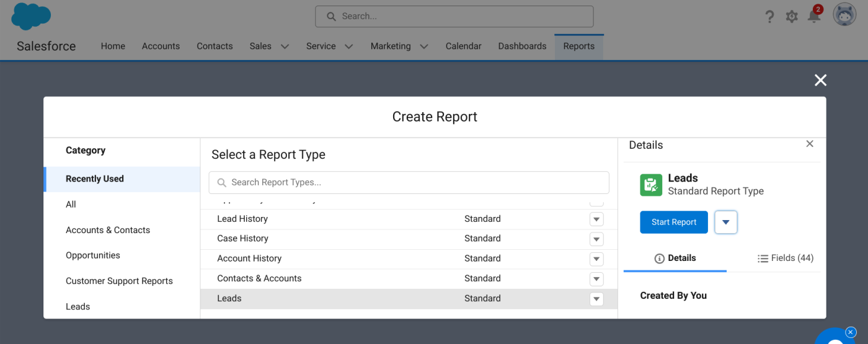Image resolution: width=868 pixels, height=344 pixels.
Task: Select the Contacts & Accounts report type
Action: tap(259, 278)
